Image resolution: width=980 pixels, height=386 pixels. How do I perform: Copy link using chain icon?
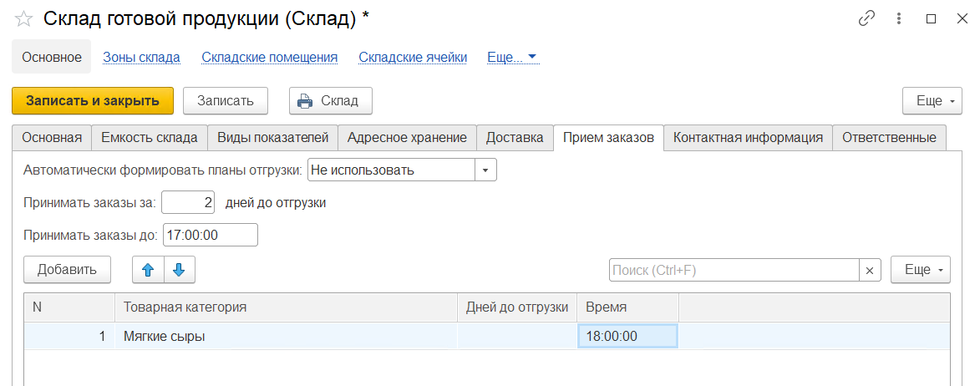point(866,18)
